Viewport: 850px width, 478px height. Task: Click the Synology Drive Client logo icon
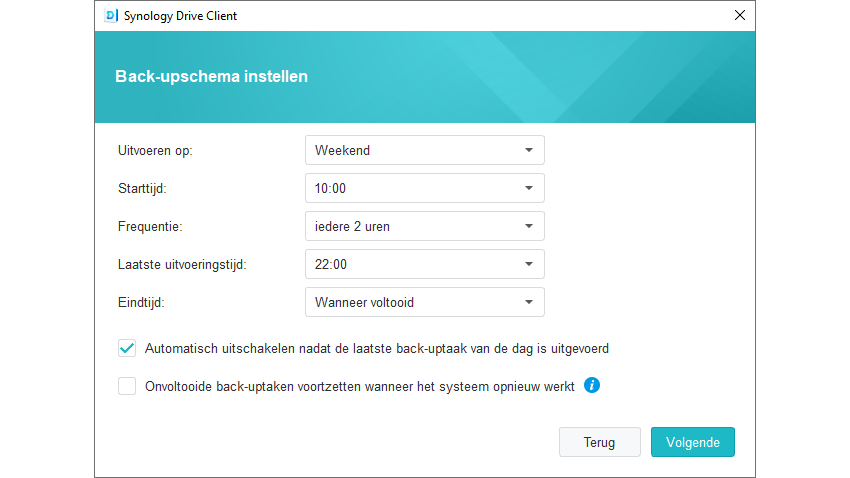tap(111, 16)
